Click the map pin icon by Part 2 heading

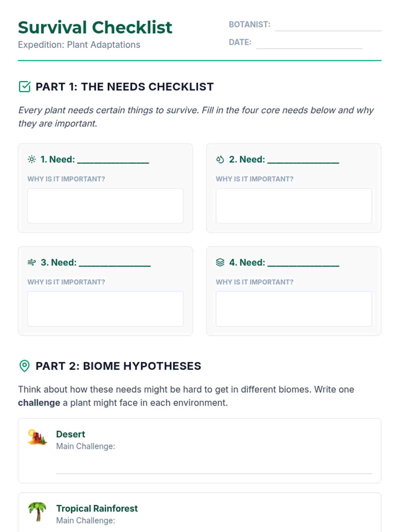pyautogui.click(x=25, y=366)
